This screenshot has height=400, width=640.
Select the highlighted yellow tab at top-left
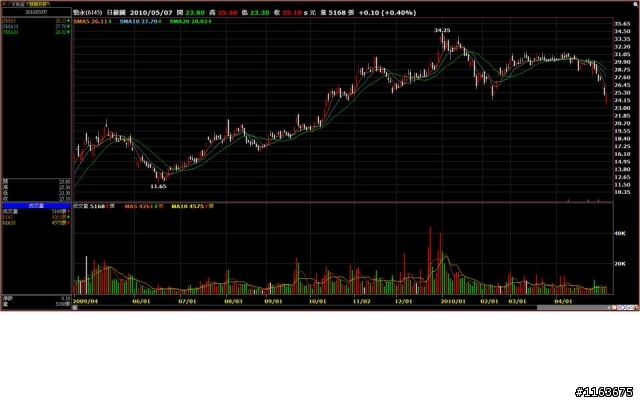38,4
